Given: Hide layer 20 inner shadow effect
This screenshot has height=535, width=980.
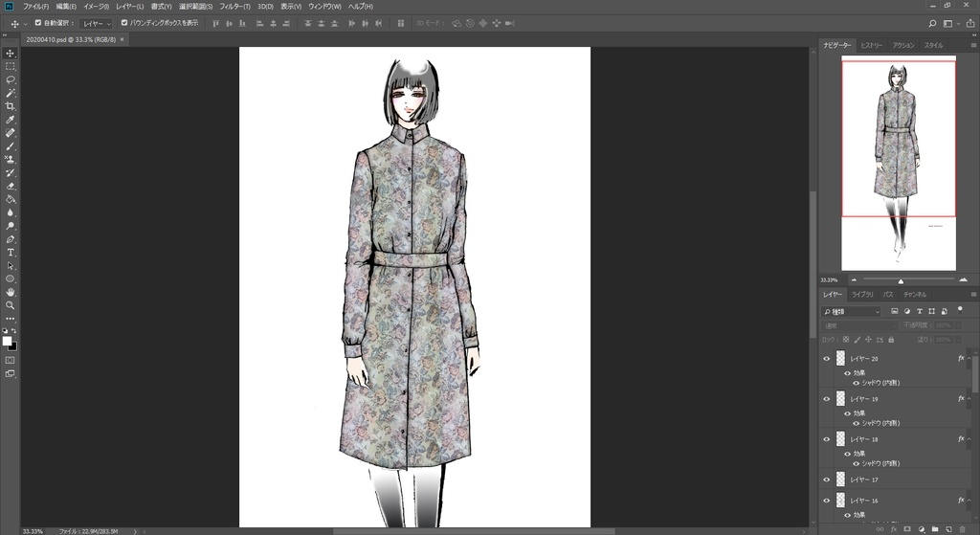Looking at the screenshot, I should 857,383.
